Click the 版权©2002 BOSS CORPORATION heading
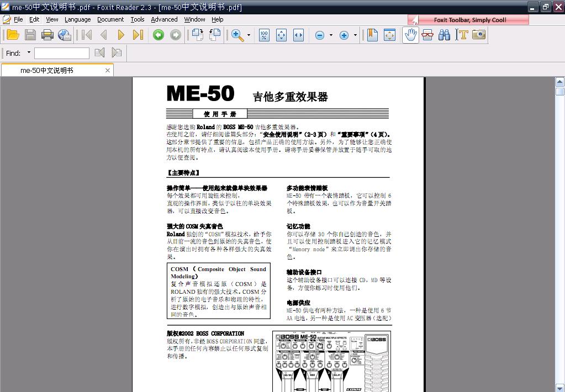 pyautogui.click(x=205, y=333)
